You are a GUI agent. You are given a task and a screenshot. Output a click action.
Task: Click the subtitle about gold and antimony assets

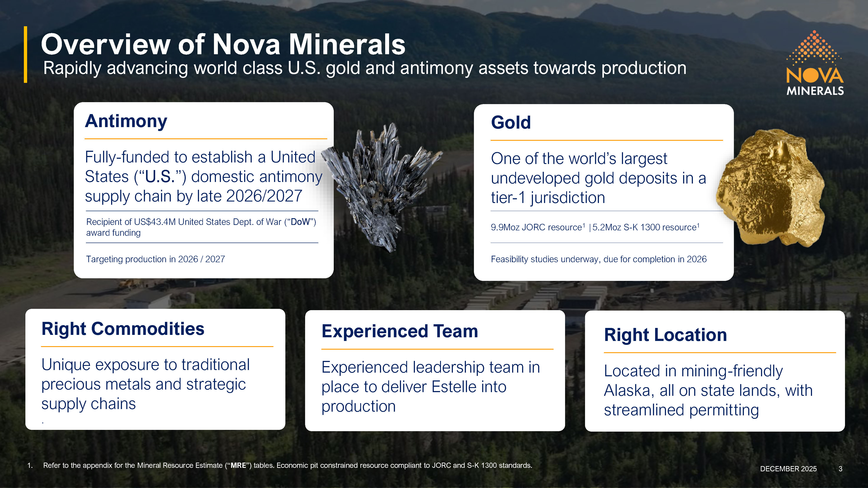tap(365, 68)
